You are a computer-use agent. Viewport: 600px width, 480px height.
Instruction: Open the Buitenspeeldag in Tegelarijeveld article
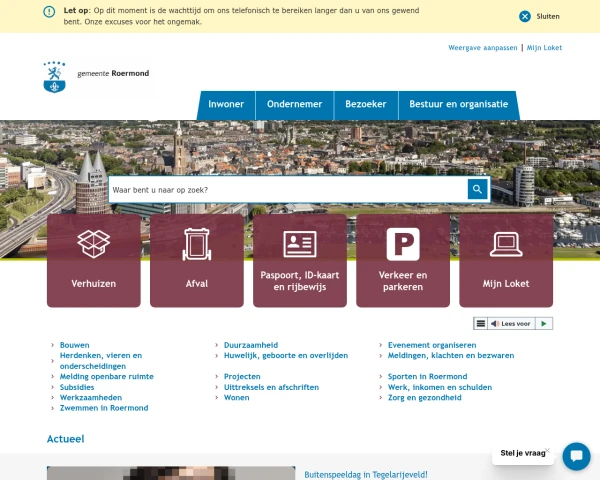click(x=366, y=475)
